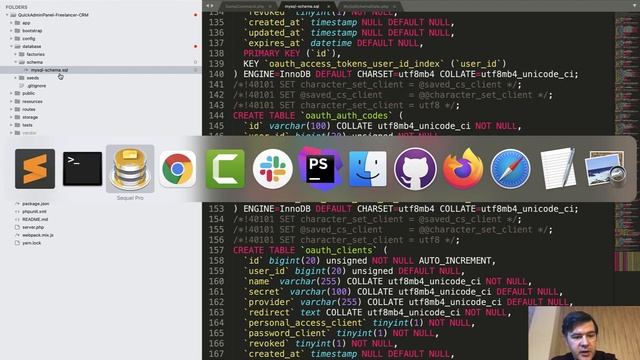
Task: Open Sequel Pro database app in Dock
Action: click(130, 169)
